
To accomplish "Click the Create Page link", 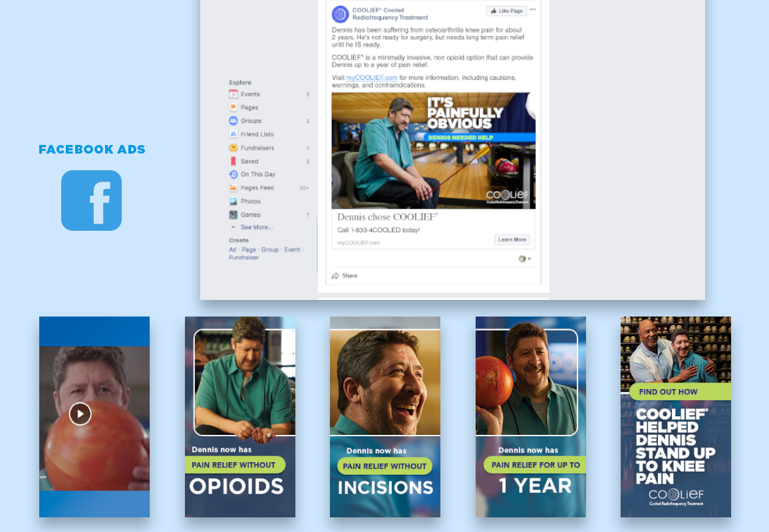I will click(x=249, y=249).
